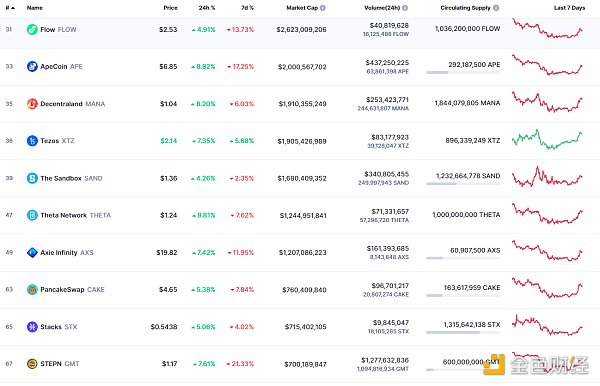Sort table by Price column
The height and width of the screenshot is (386, 600).
tap(170, 8)
